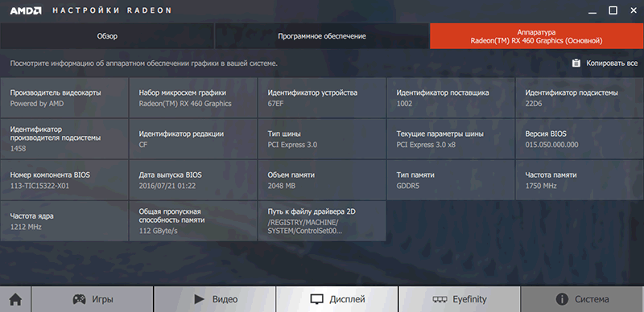
Task: Click Частота ядра 1212 MHz tile
Action: 64,221
